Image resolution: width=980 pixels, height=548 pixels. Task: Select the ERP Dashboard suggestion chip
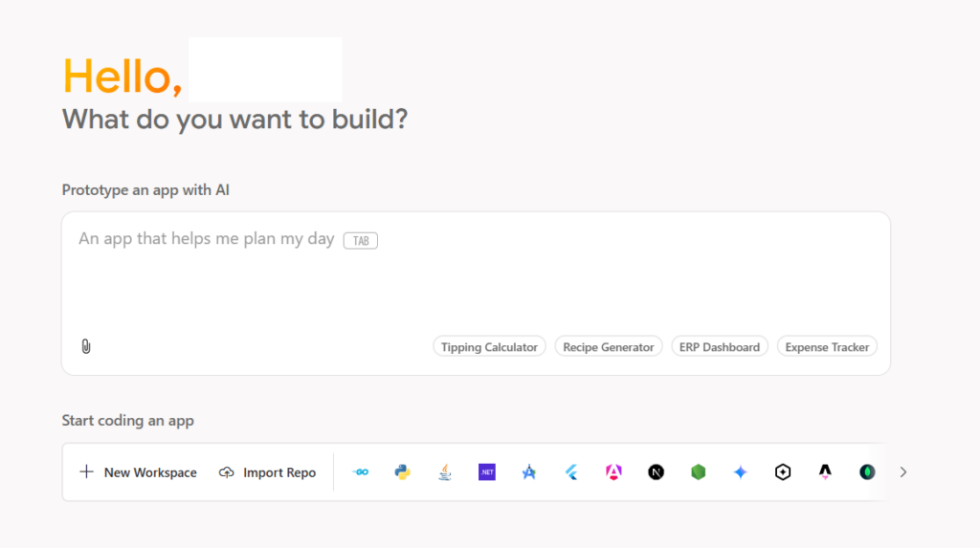(x=720, y=347)
